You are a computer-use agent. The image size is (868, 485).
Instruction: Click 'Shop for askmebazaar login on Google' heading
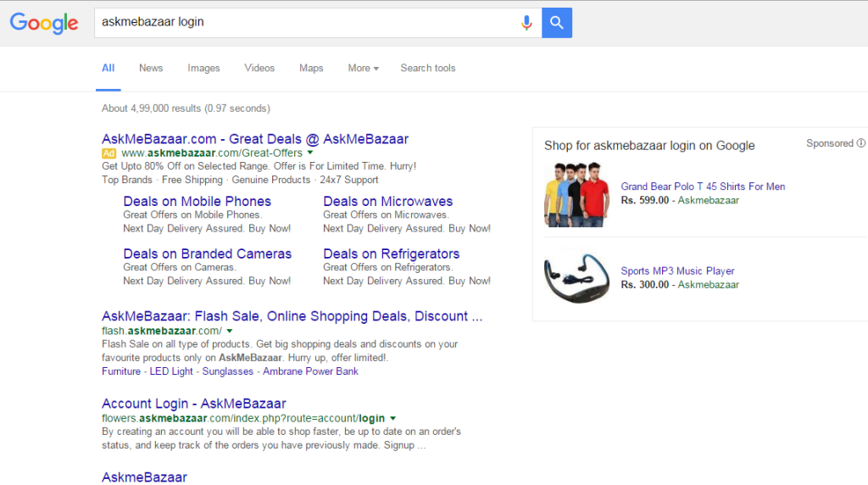pos(649,146)
